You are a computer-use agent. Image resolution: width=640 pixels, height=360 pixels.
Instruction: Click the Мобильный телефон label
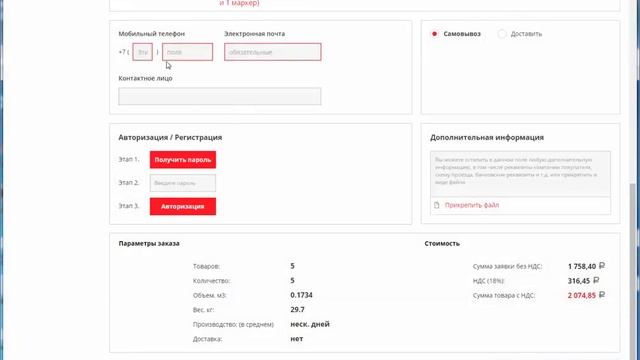click(x=152, y=34)
